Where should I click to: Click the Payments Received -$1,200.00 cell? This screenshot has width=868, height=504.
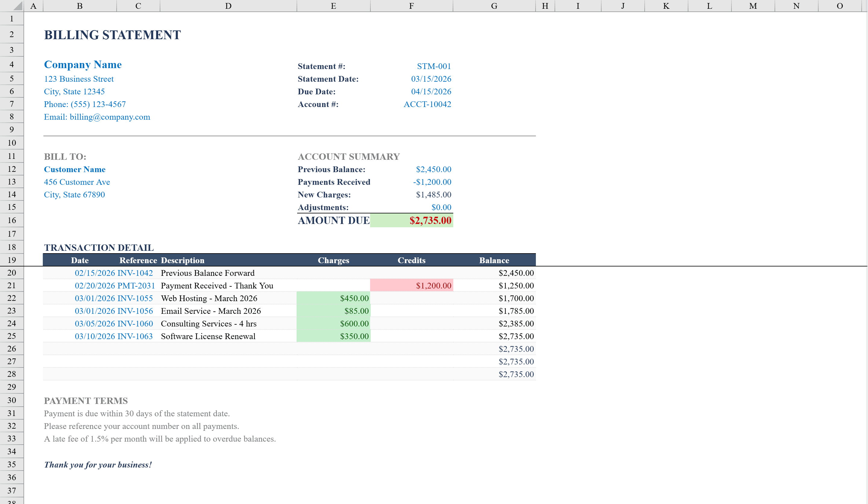[x=432, y=182]
